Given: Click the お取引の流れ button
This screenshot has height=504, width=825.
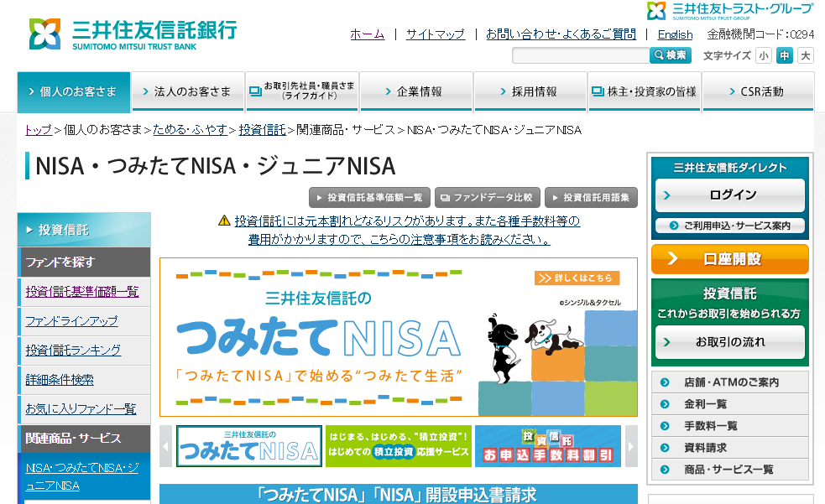Looking at the screenshot, I should [730, 342].
